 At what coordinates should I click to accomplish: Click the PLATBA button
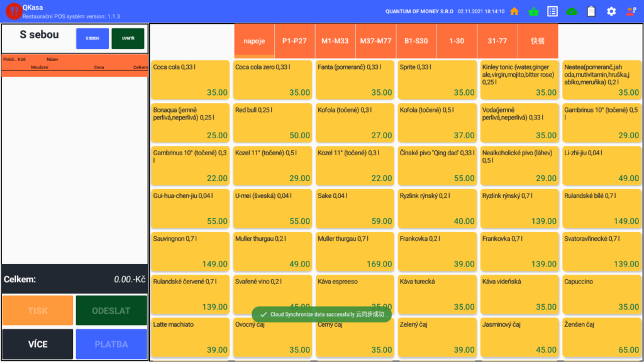tap(111, 344)
